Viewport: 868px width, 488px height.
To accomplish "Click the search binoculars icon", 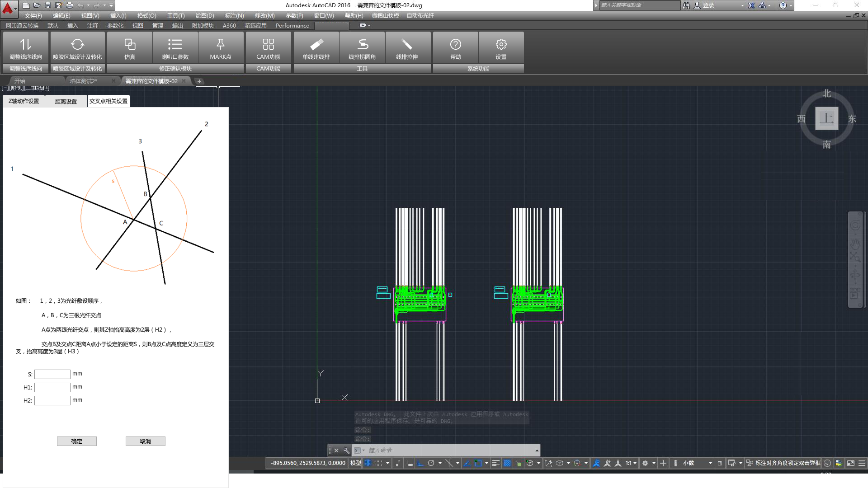I will tap(686, 5).
